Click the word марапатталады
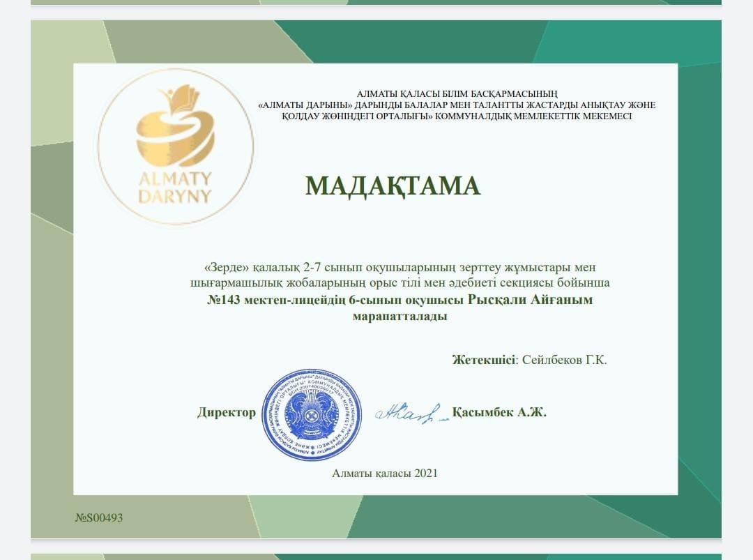Viewport: 753px width, 560px height. click(x=400, y=316)
